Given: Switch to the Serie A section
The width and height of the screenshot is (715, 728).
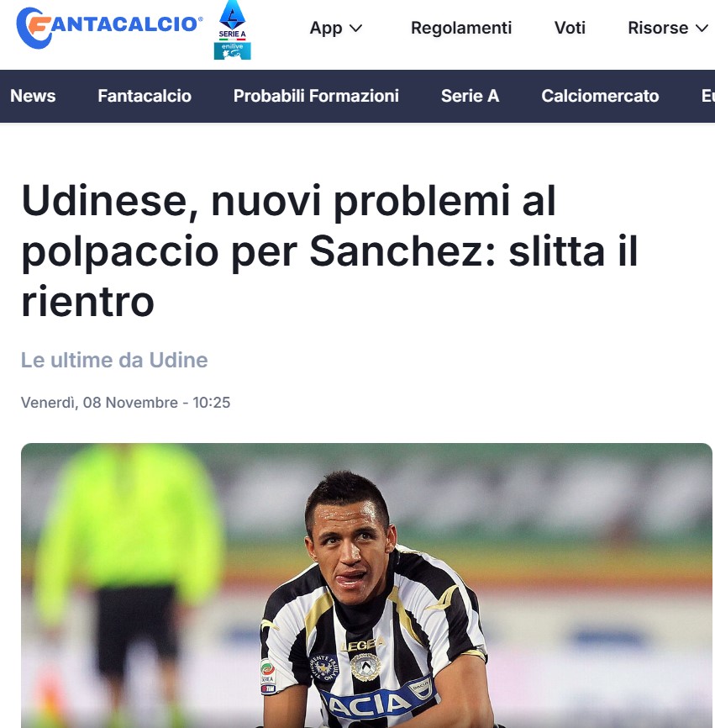Looking at the screenshot, I should point(470,96).
